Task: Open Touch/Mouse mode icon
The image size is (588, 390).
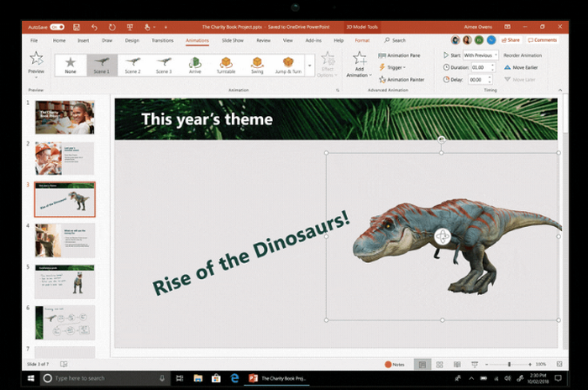Action: [x=147, y=27]
